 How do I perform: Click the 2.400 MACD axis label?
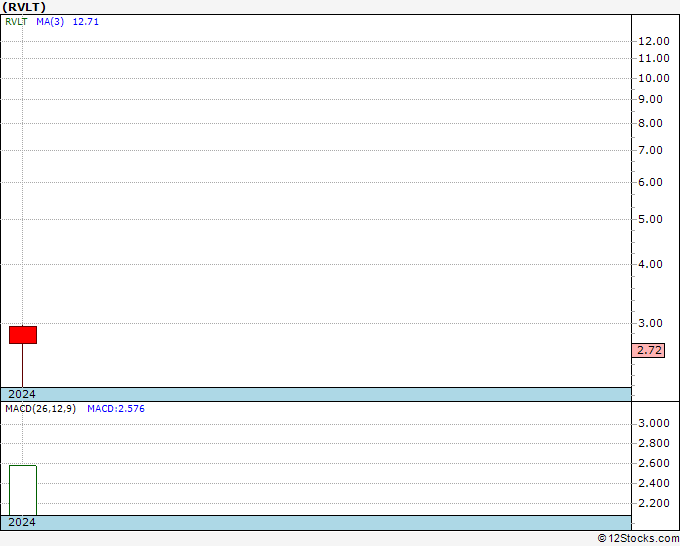[654, 483]
